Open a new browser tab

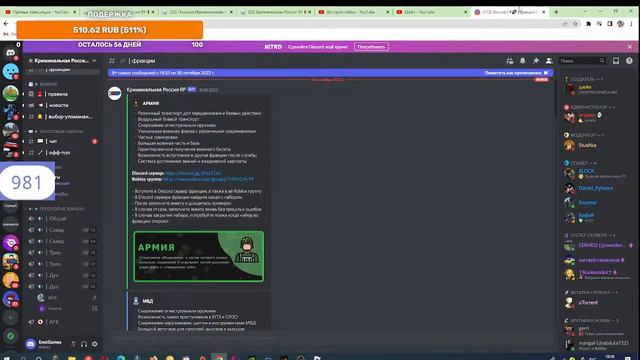click(x=556, y=12)
